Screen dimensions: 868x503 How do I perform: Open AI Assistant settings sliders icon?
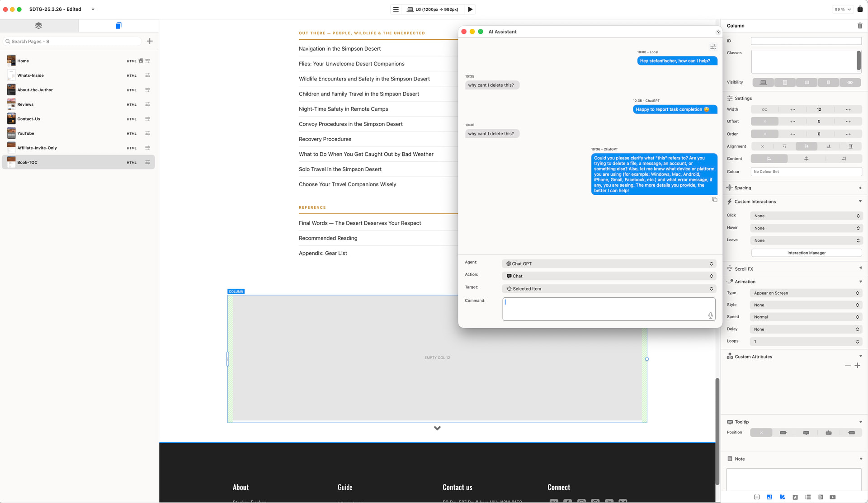(713, 47)
